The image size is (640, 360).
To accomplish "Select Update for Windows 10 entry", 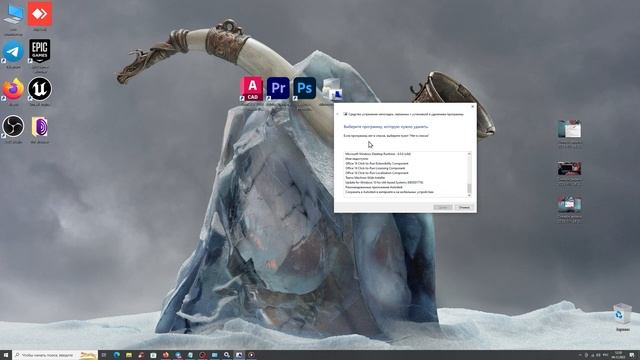I will tap(384, 182).
